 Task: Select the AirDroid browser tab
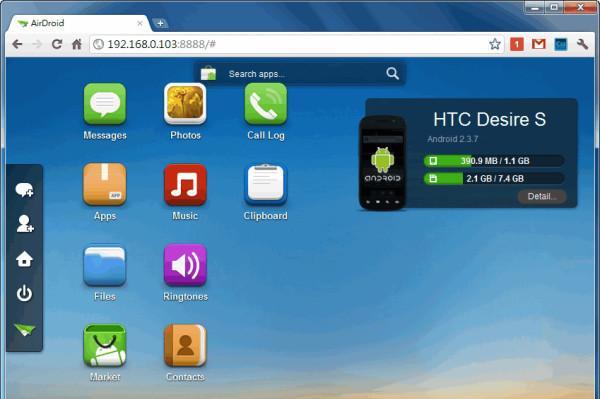(x=78, y=23)
